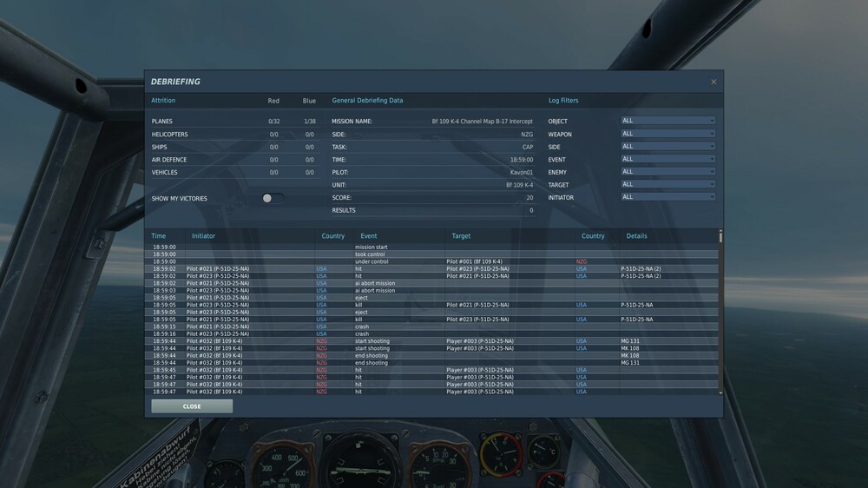Open the WEAPON filter dropdown
868x488 pixels.
pyautogui.click(x=667, y=134)
